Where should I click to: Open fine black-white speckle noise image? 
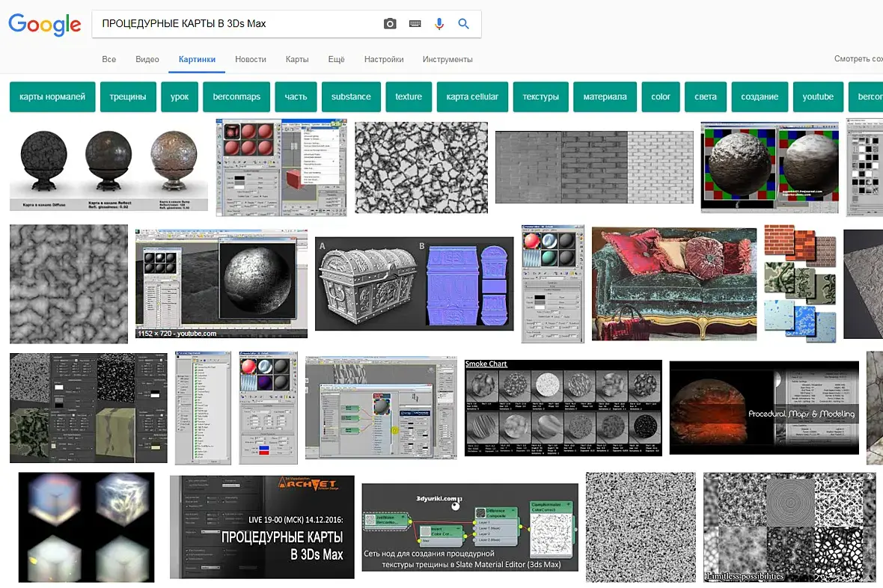click(x=641, y=527)
